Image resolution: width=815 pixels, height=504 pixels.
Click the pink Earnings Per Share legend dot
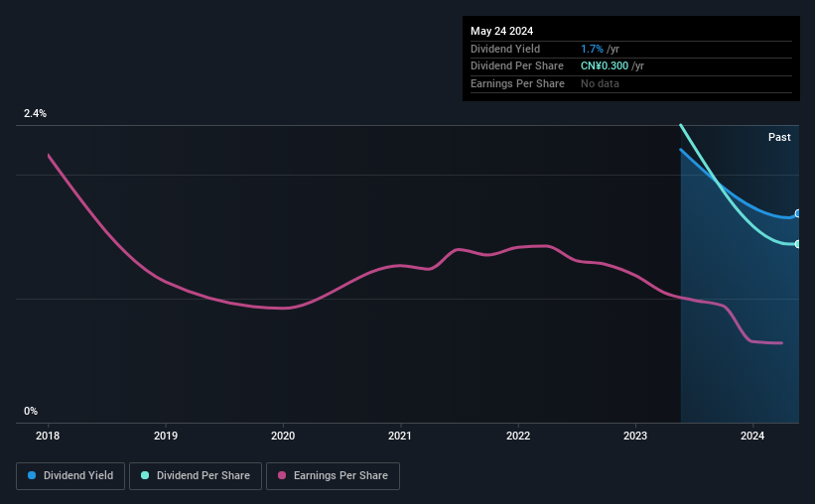(282, 475)
